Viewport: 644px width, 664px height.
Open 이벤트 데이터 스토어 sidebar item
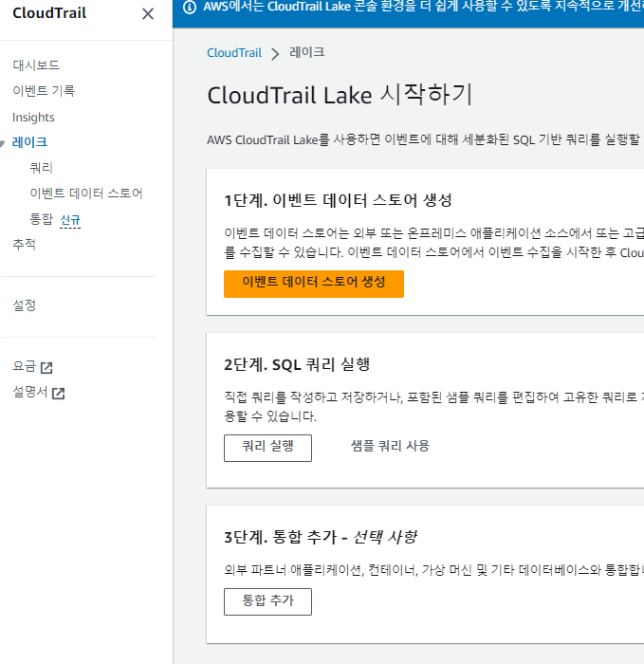(86, 194)
